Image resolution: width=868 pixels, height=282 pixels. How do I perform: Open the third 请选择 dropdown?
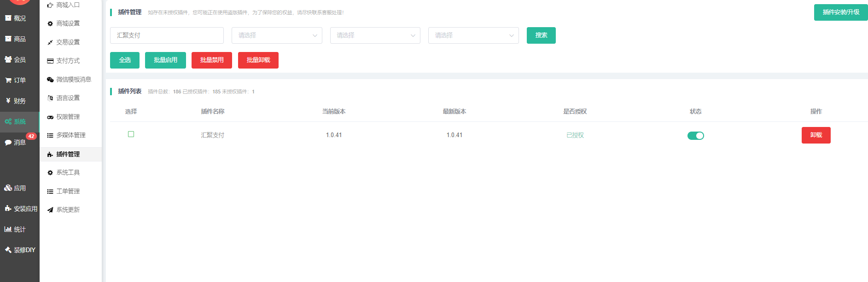pyautogui.click(x=473, y=35)
